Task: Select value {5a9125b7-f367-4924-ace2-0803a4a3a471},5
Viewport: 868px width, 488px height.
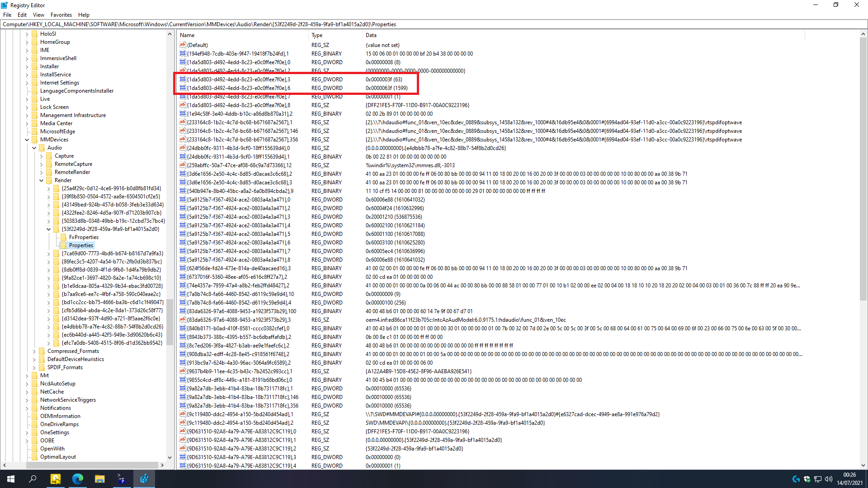Action: click(239, 234)
